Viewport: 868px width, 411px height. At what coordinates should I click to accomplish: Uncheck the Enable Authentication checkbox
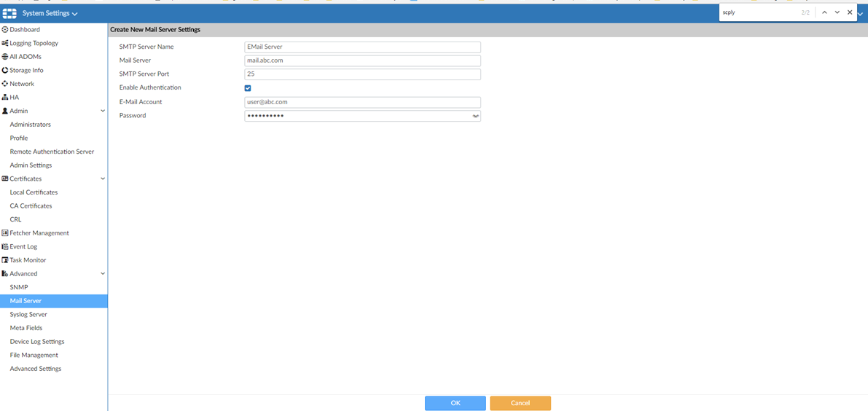click(248, 88)
